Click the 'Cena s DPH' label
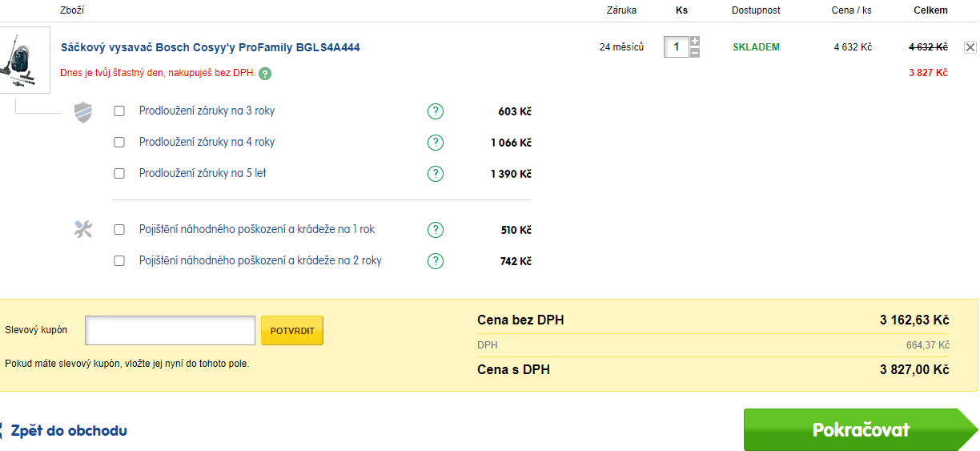The height and width of the screenshot is (451, 980). [x=513, y=370]
